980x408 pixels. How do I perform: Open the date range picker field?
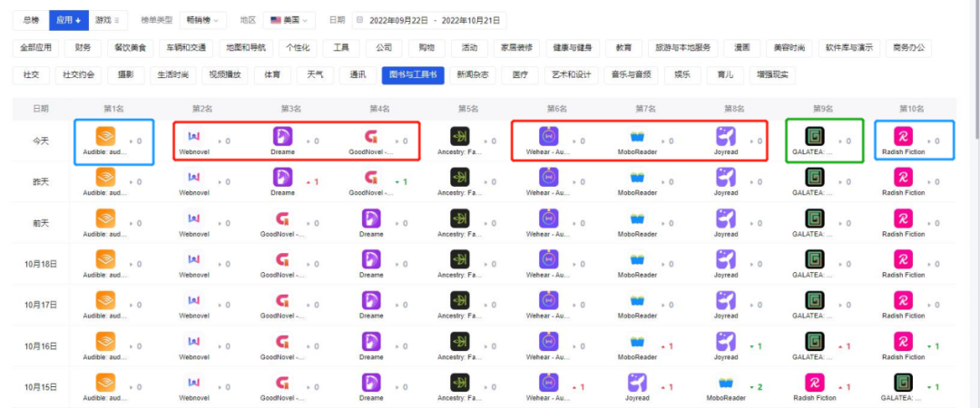429,19
